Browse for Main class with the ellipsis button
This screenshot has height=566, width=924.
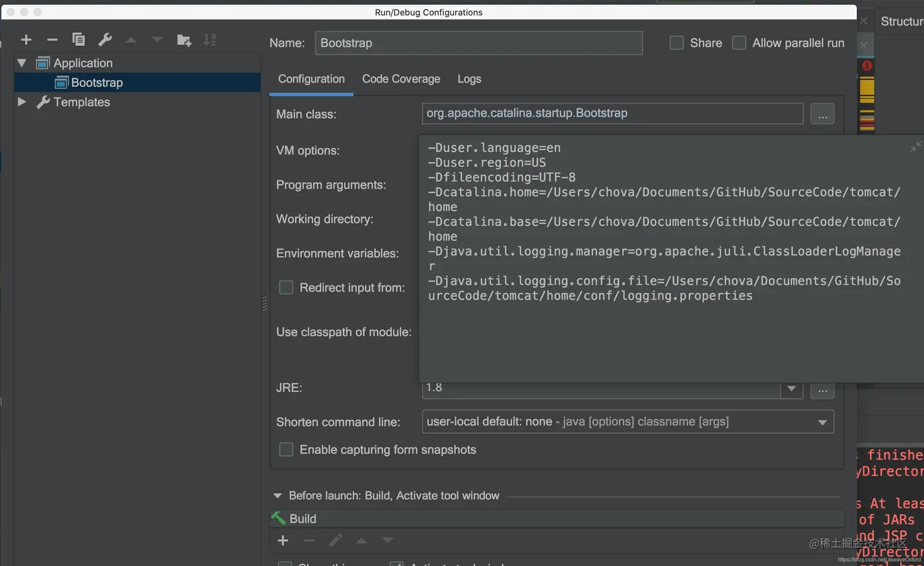coord(823,114)
